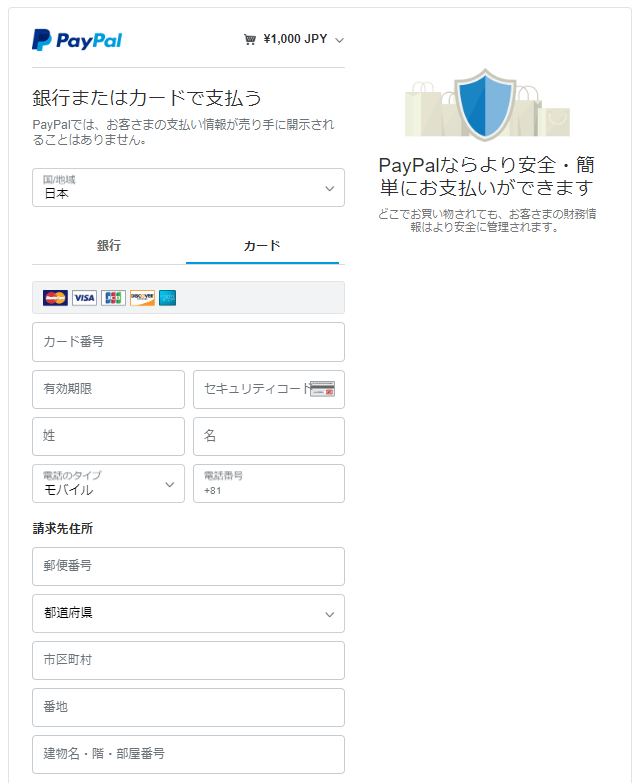Image resolution: width=642 pixels, height=783 pixels.
Task: Click the 銀行またはカードで支払う heading
Action: click(147, 98)
